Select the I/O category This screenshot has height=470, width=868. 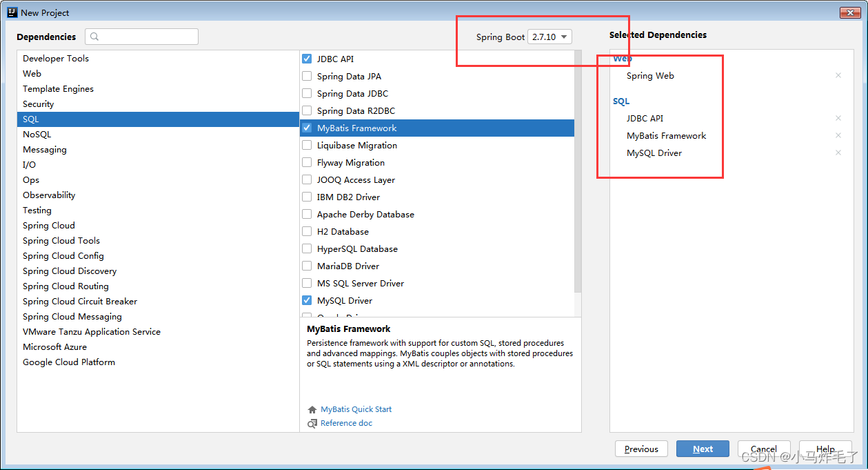tap(158, 165)
